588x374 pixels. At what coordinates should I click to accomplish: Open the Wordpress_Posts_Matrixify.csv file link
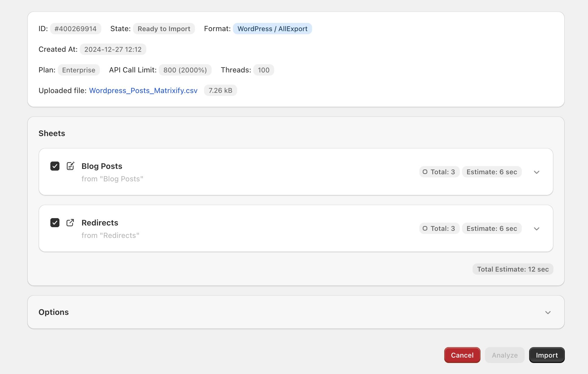(143, 91)
